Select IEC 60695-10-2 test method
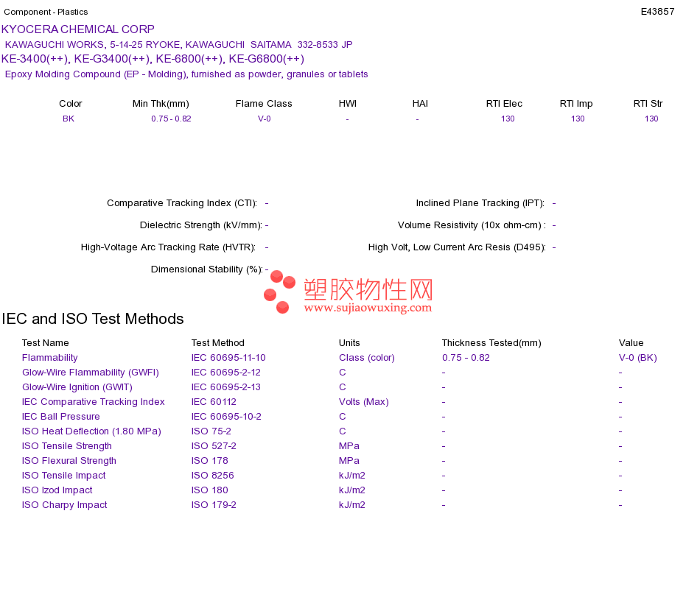This screenshot has height=589, width=700. point(226,416)
